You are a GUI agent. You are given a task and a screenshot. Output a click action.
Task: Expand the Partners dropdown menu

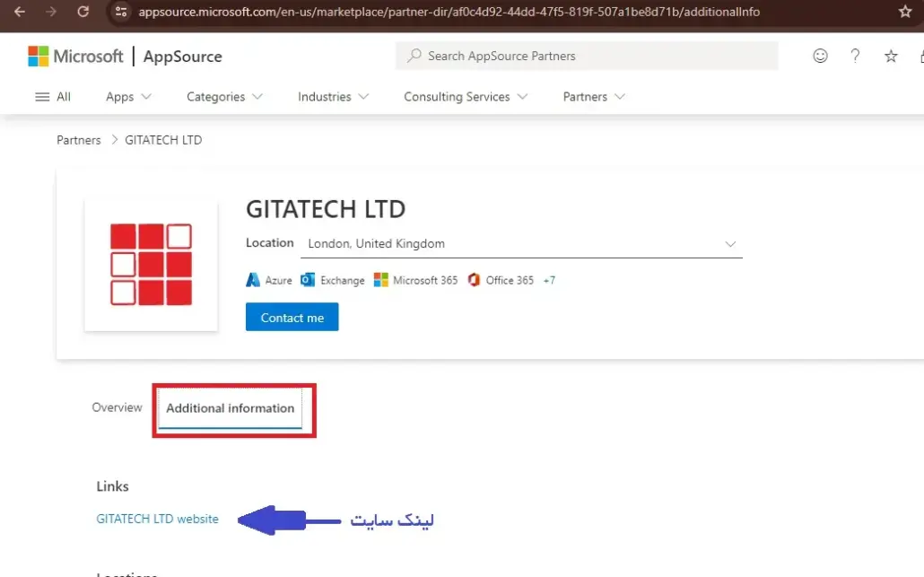(593, 97)
